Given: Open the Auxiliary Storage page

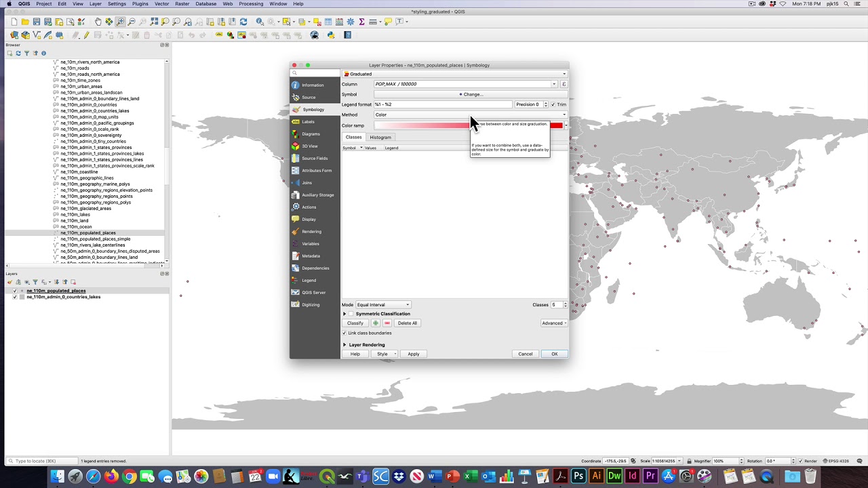Looking at the screenshot, I should (x=315, y=195).
